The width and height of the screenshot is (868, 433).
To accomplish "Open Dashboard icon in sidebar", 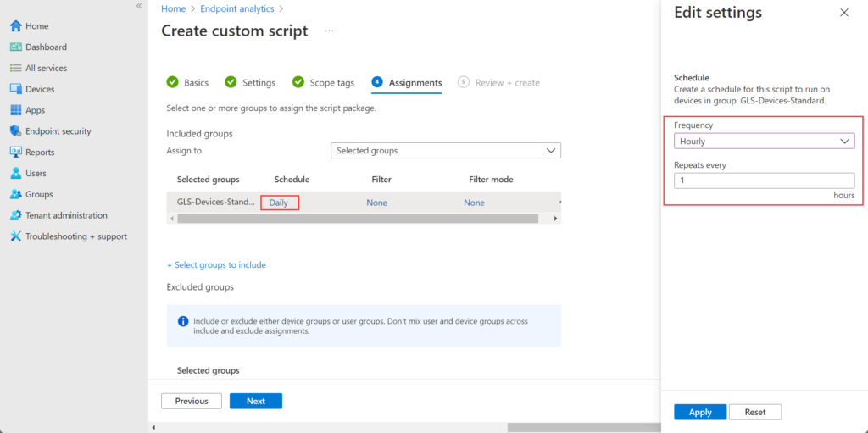I will pos(15,47).
